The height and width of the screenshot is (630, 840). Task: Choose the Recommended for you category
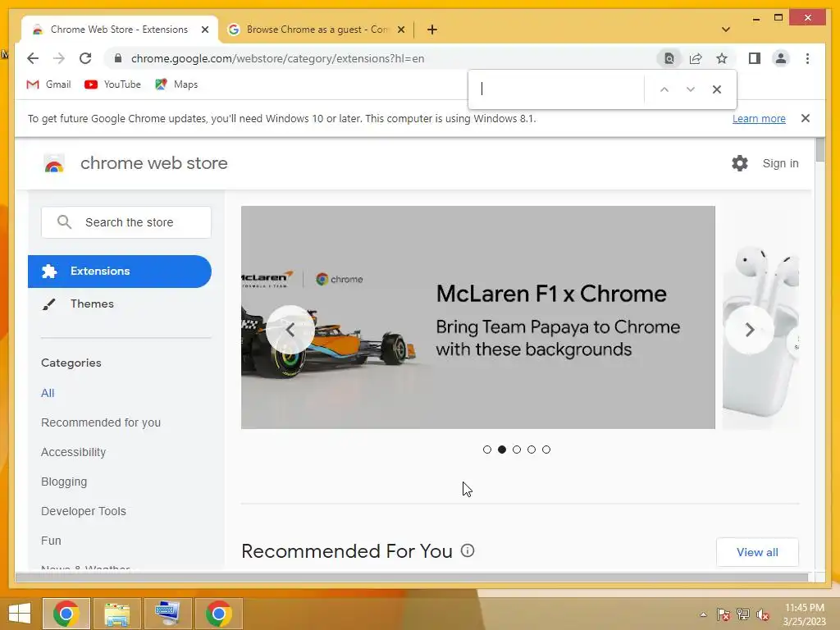(101, 422)
